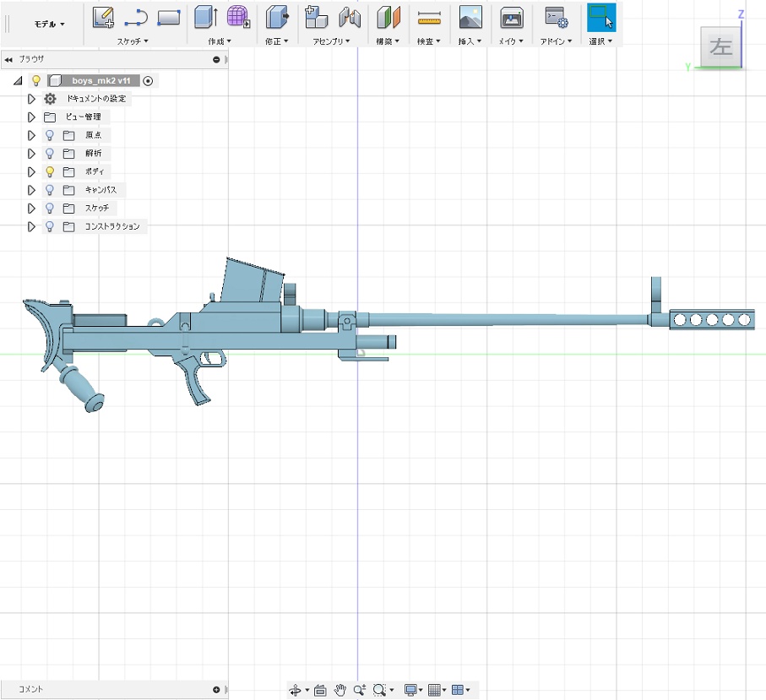The width and height of the screenshot is (766, 700).
Task: Collapse the ブラウザ panel with double arrows
Action: click(8, 59)
